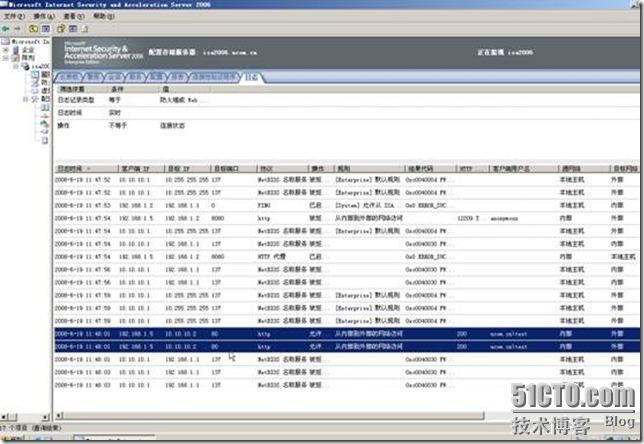644x444 pixels.
Task: Select the 操作 不等于 连接状态 filter row
Action: click(346, 126)
